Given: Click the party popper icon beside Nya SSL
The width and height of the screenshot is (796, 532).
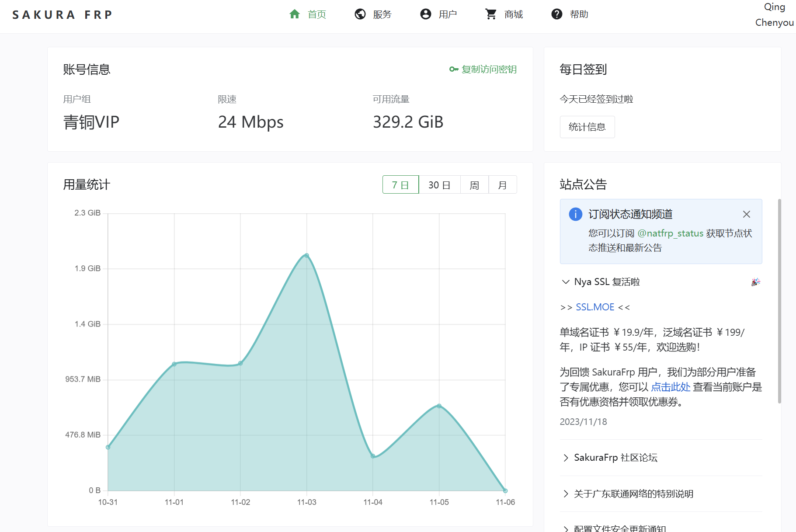Looking at the screenshot, I should tap(756, 282).
